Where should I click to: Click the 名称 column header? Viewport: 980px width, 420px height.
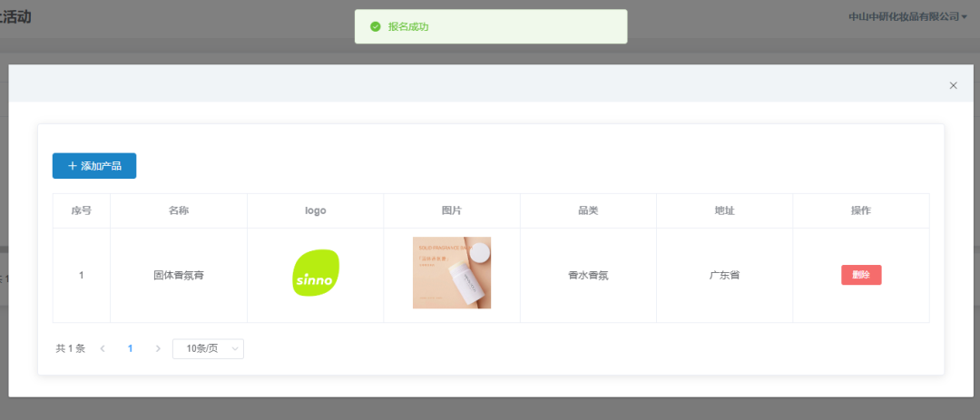tap(179, 210)
